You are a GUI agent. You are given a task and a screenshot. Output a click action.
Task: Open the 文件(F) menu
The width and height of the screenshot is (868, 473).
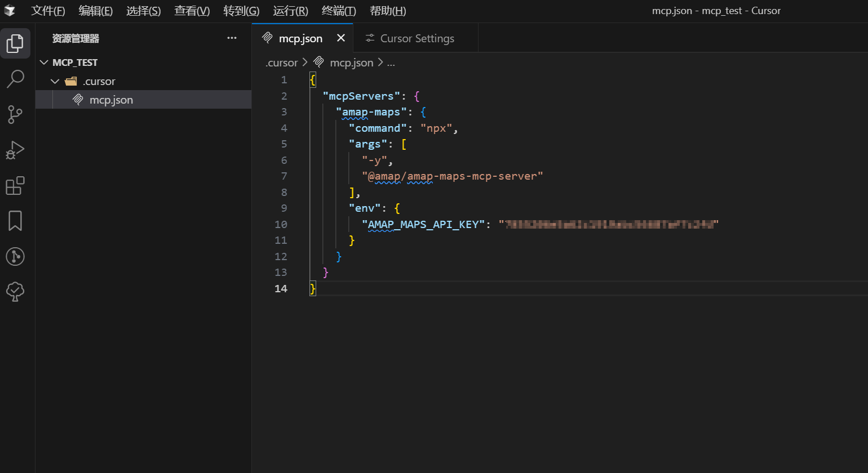click(48, 11)
